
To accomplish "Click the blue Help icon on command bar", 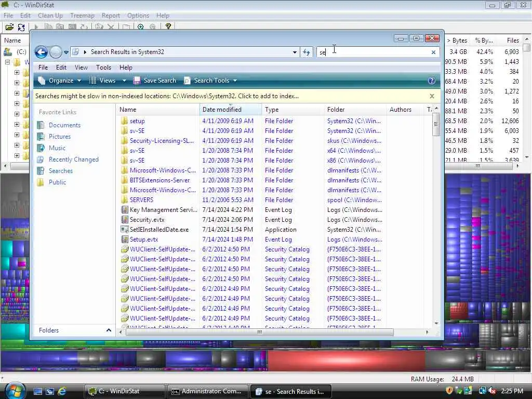I will [x=432, y=81].
